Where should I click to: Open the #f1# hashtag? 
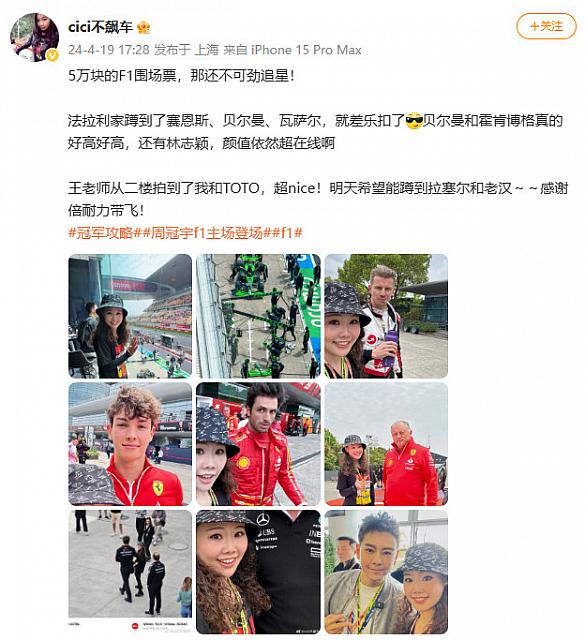[x=288, y=233]
